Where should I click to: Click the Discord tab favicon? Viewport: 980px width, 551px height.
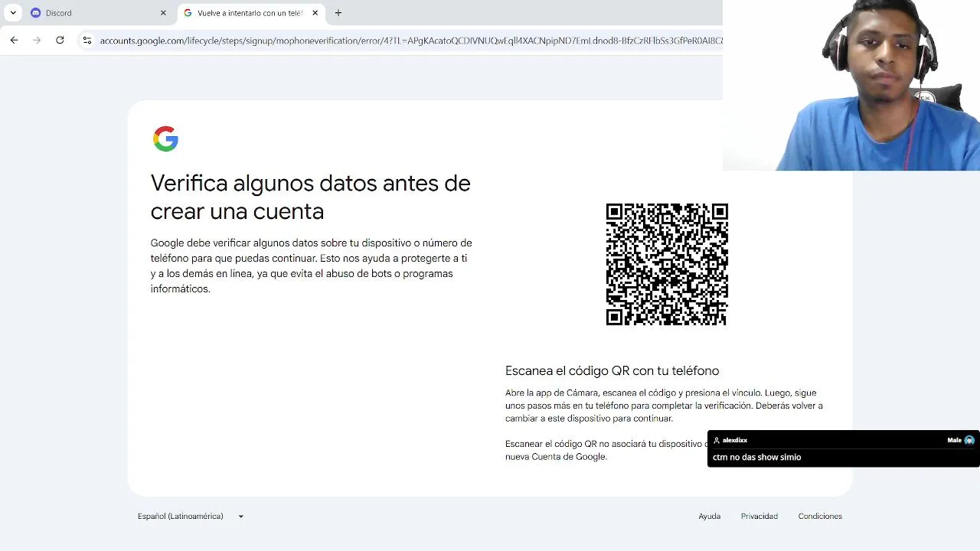(35, 13)
